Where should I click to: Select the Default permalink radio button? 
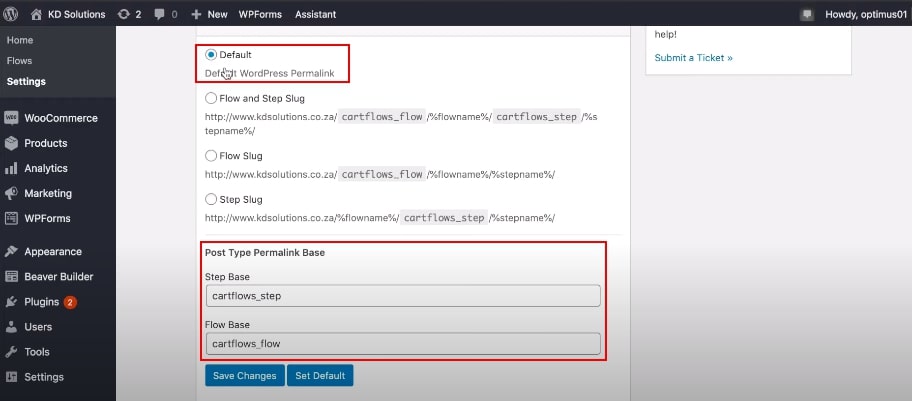click(211, 55)
